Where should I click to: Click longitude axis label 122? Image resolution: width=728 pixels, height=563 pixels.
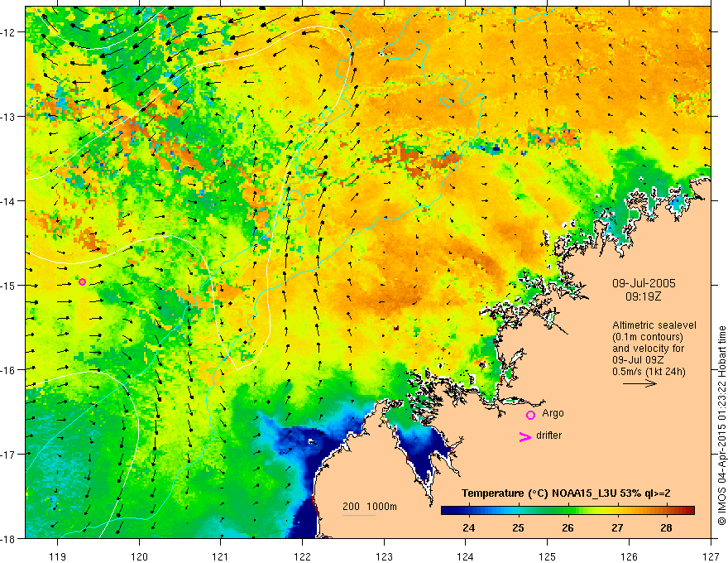(x=302, y=556)
